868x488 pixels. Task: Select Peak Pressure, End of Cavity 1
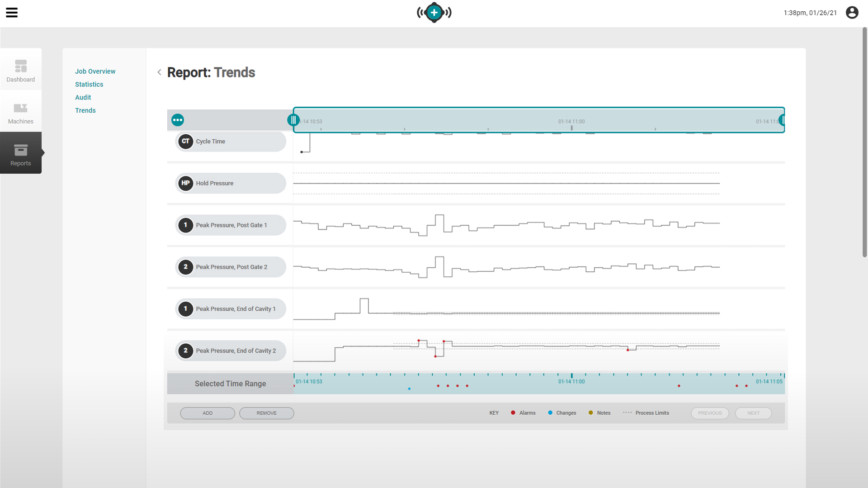[x=231, y=309]
